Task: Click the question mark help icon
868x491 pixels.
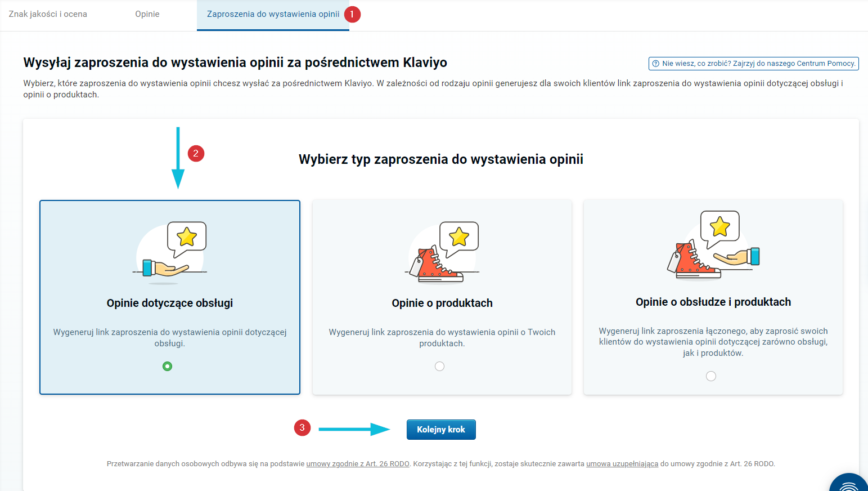Action: click(x=655, y=64)
